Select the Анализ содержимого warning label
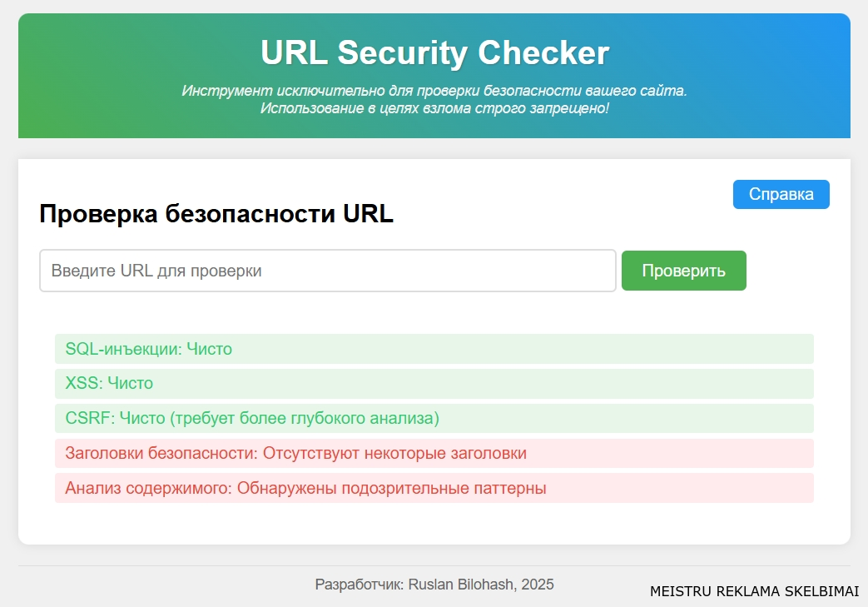This screenshot has height=607, width=868. (148, 489)
